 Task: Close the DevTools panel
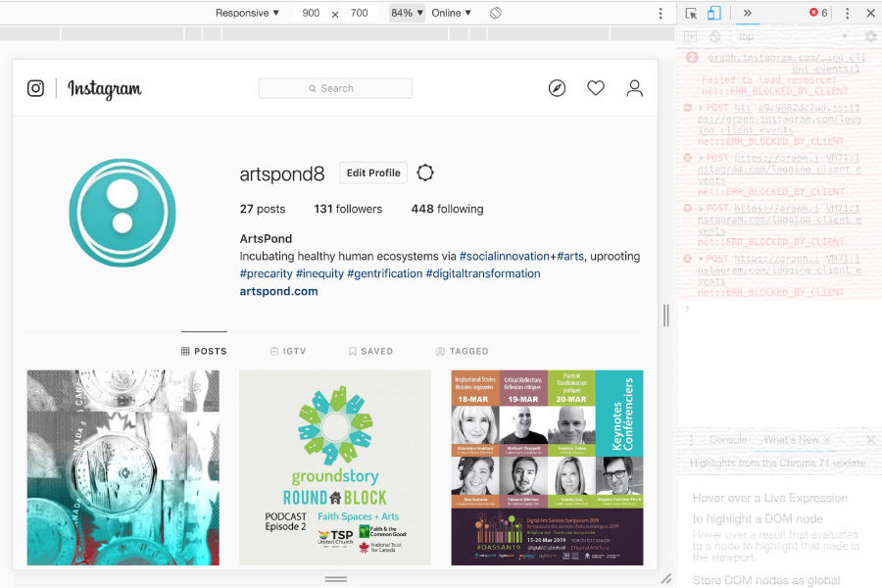click(x=870, y=13)
